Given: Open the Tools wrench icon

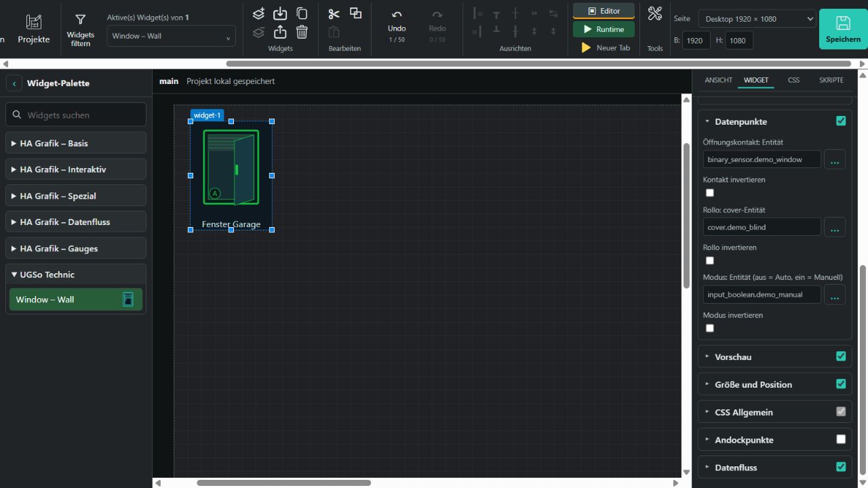Looking at the screenshot, I should point(655,13).
